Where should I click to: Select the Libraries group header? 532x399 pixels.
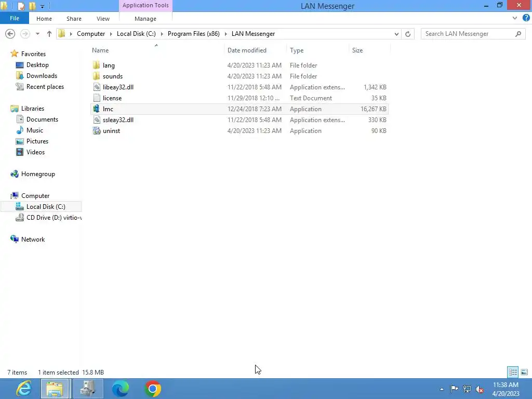33,109
